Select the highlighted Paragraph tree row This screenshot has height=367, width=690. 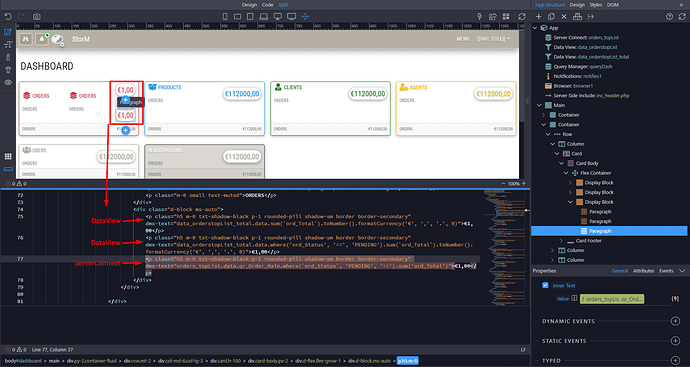coord(609,231)
